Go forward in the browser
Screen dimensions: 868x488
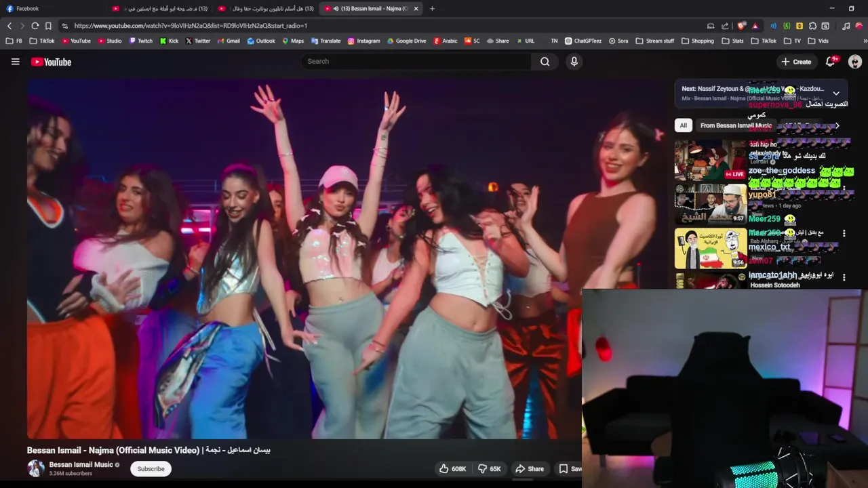(22, 26)
